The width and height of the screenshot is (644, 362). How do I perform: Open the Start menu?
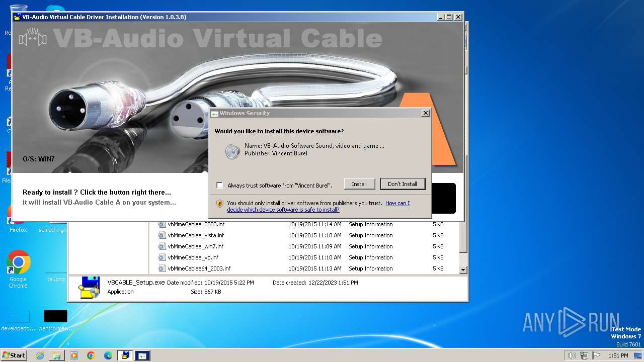tap(14, 355)
